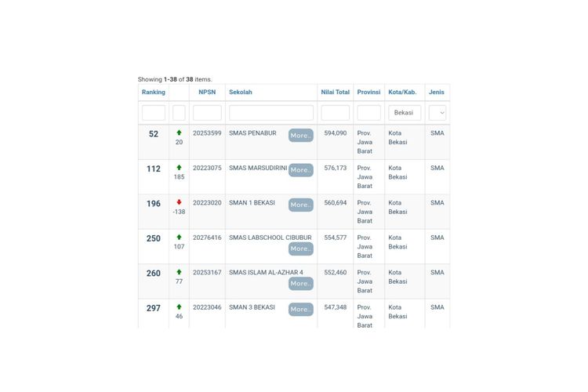Sort table by Nilai Total header

(x=335, y=93)
